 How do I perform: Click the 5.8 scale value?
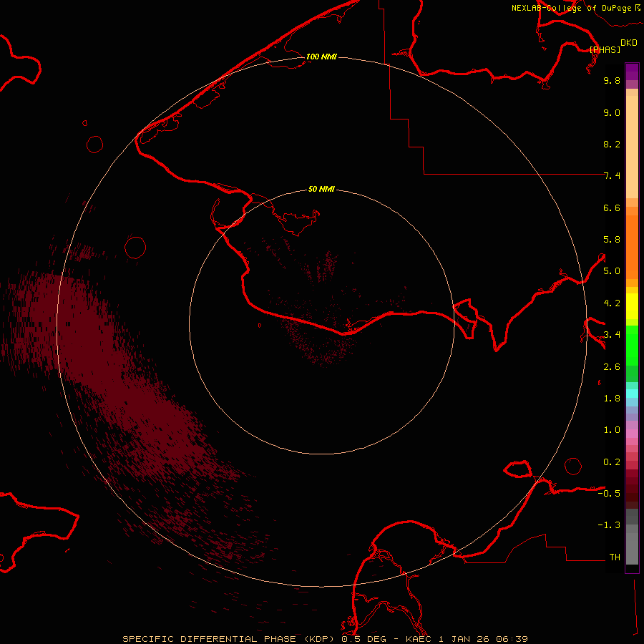[612, 240]
